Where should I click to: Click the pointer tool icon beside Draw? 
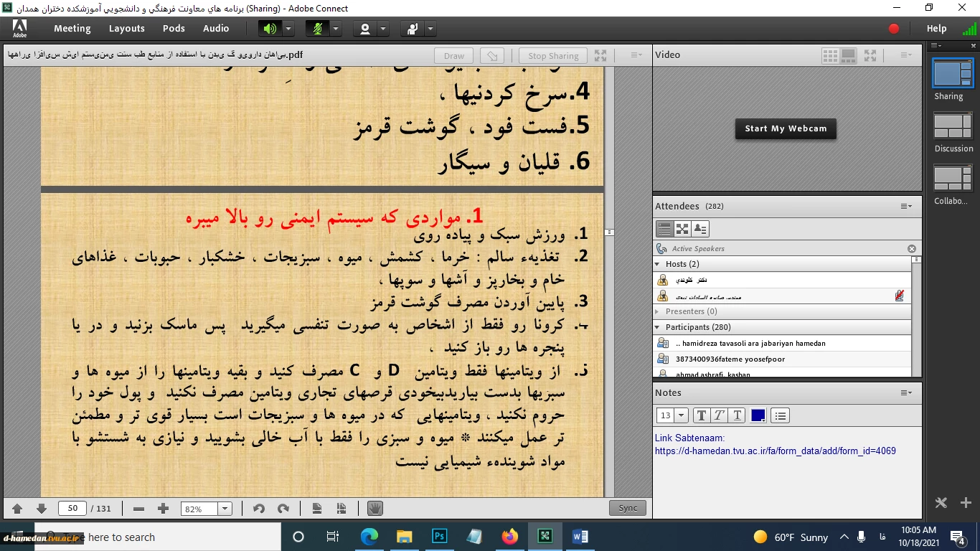[491, 55]
